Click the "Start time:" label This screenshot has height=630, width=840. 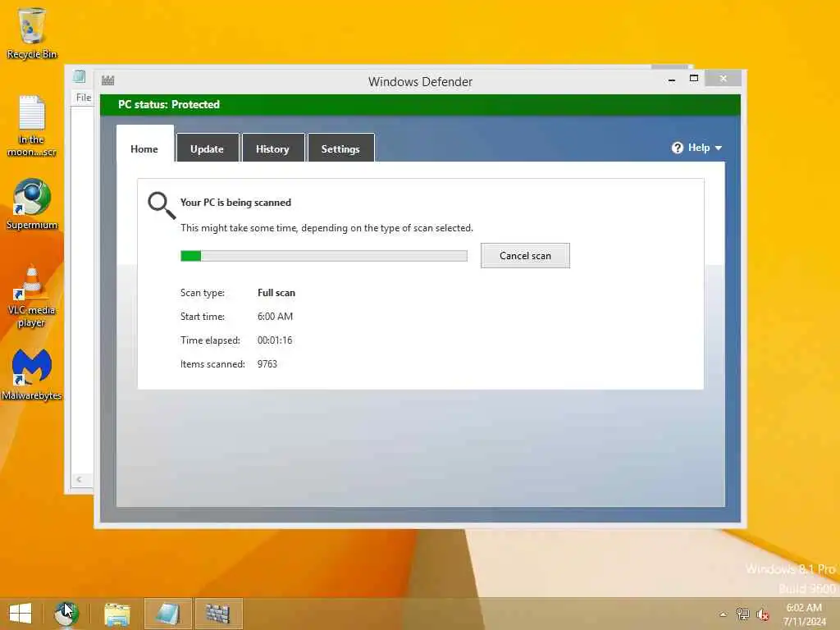point(203,316)
